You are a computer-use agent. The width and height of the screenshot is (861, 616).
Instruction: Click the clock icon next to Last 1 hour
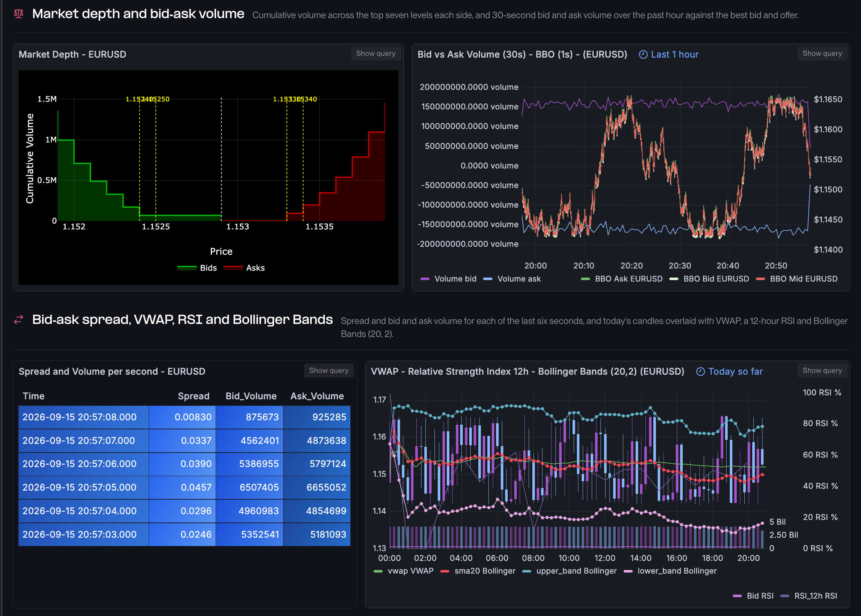click(x=643, y=55)
